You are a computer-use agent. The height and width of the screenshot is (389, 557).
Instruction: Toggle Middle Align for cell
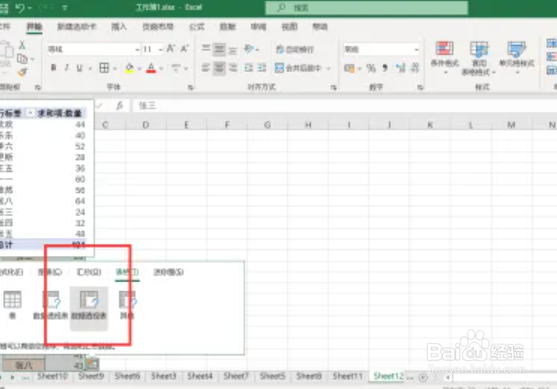coord(219,49)
